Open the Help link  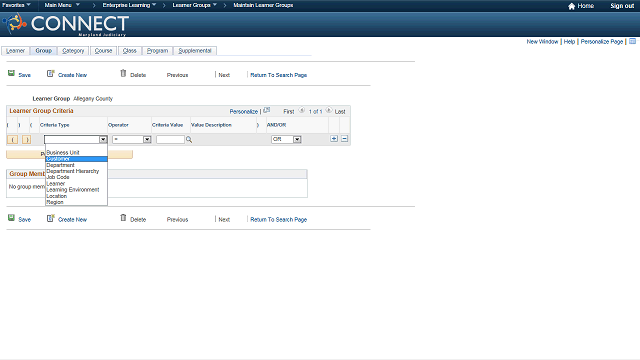coord(569,42)
